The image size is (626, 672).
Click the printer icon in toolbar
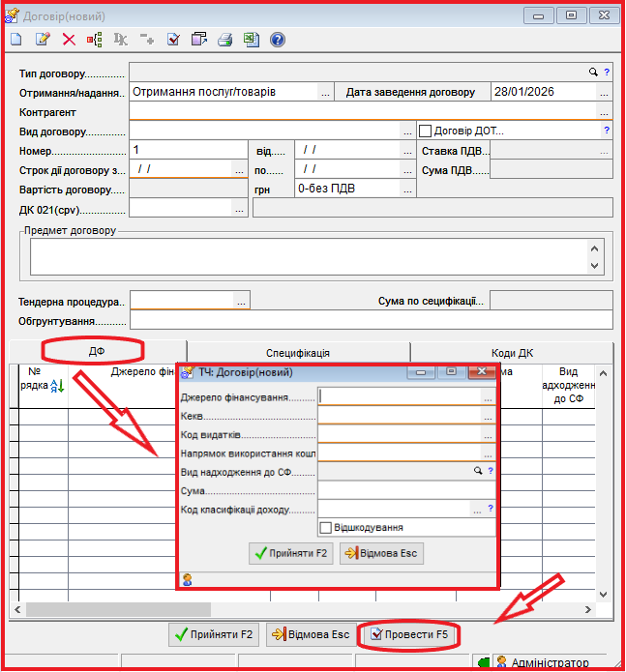pos(225,40)
